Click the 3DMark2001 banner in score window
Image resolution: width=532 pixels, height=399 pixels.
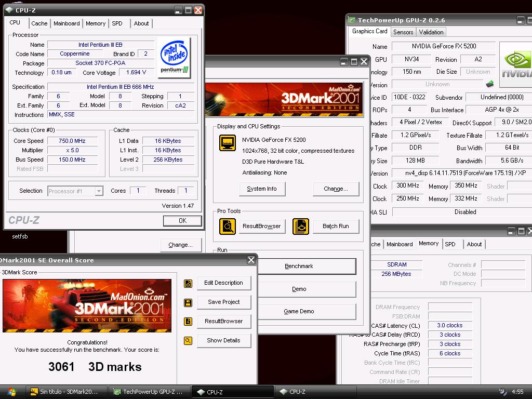coord(87,305)
